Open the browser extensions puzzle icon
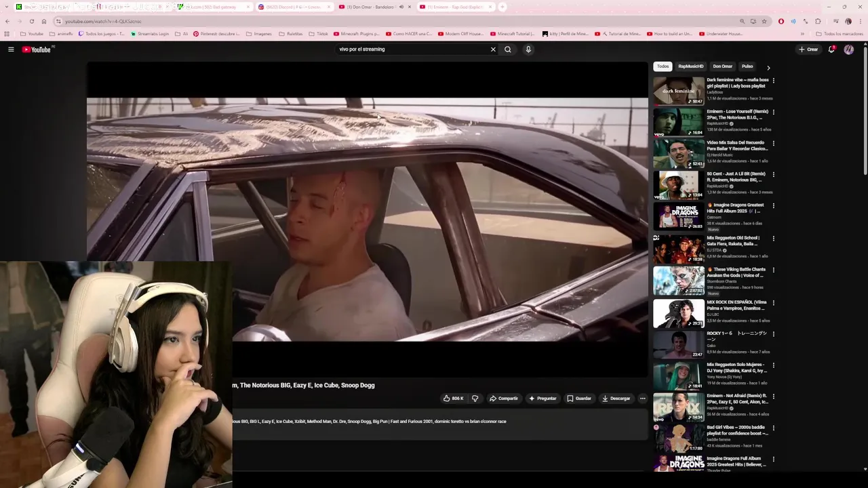This screenshot has height=488, width=868. [818, 21]
